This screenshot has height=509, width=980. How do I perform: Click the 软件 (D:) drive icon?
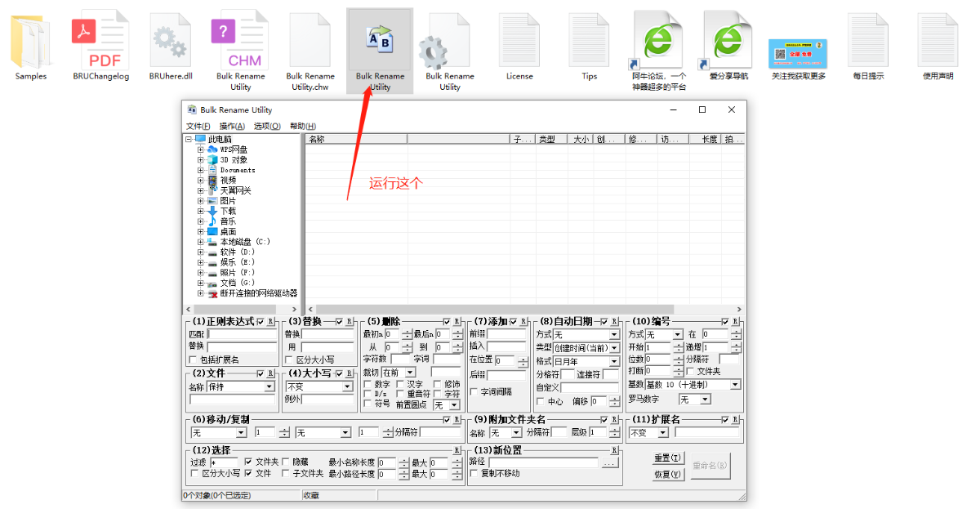click(212, 252)
